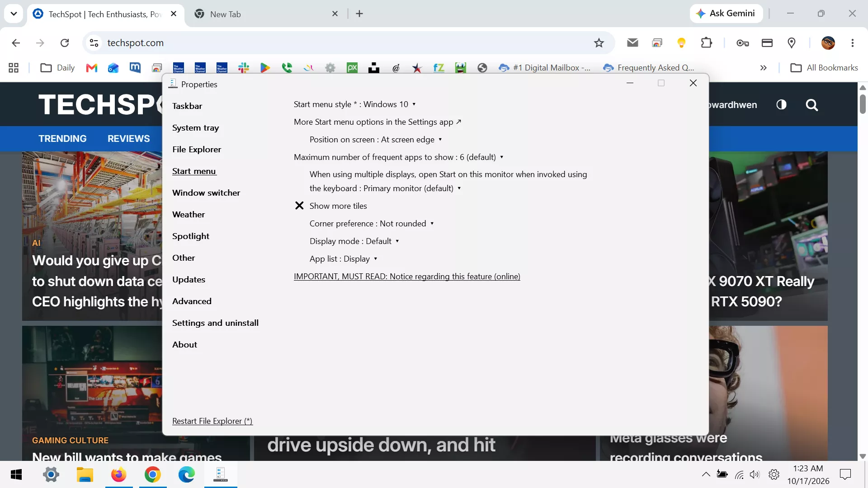Open the App list Display dropdown

[343, 259]
